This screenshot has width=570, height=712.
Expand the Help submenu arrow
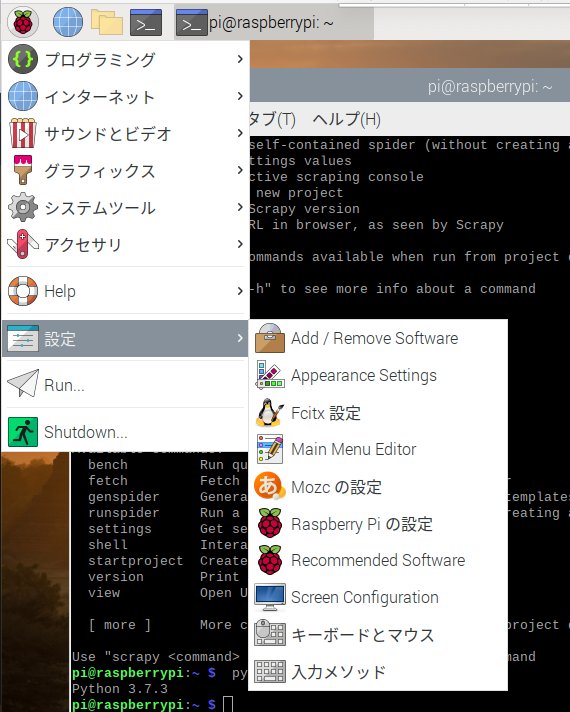click(240, 291)
